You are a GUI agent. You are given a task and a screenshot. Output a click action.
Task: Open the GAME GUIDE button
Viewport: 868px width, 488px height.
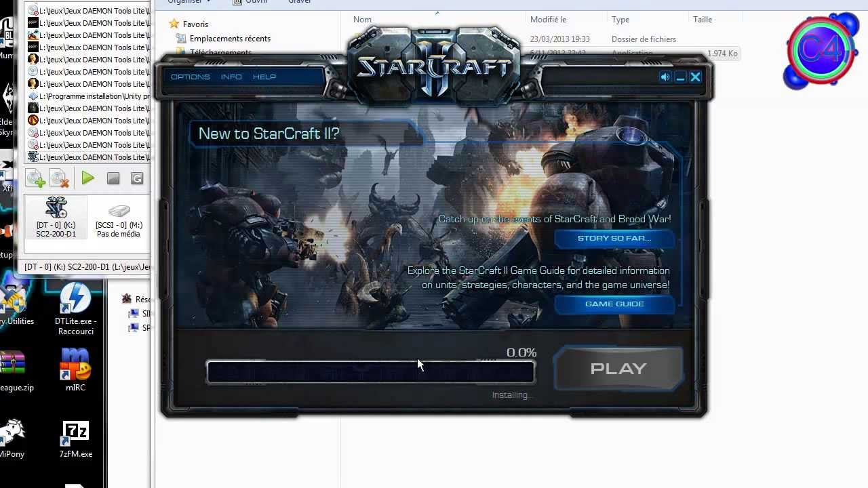[x=614, y=304]
